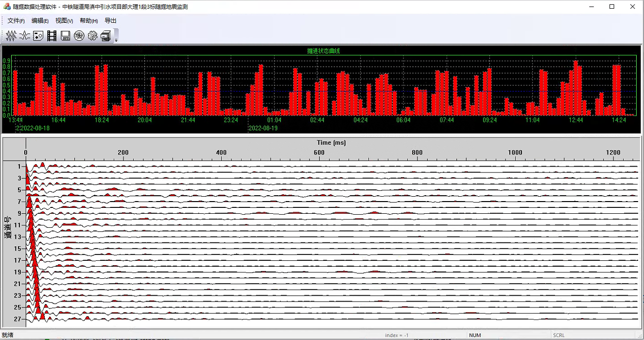Click the floppy disk save icon

pyautogui.click(x=66, y=35)
